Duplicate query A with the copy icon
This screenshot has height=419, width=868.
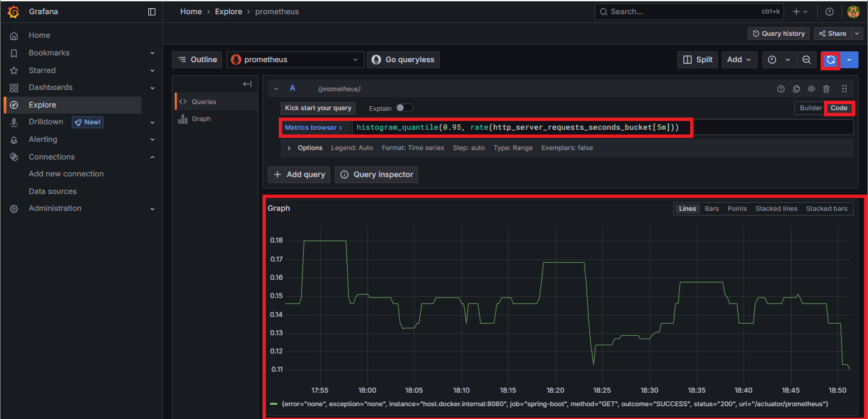[x=796, y=89]
